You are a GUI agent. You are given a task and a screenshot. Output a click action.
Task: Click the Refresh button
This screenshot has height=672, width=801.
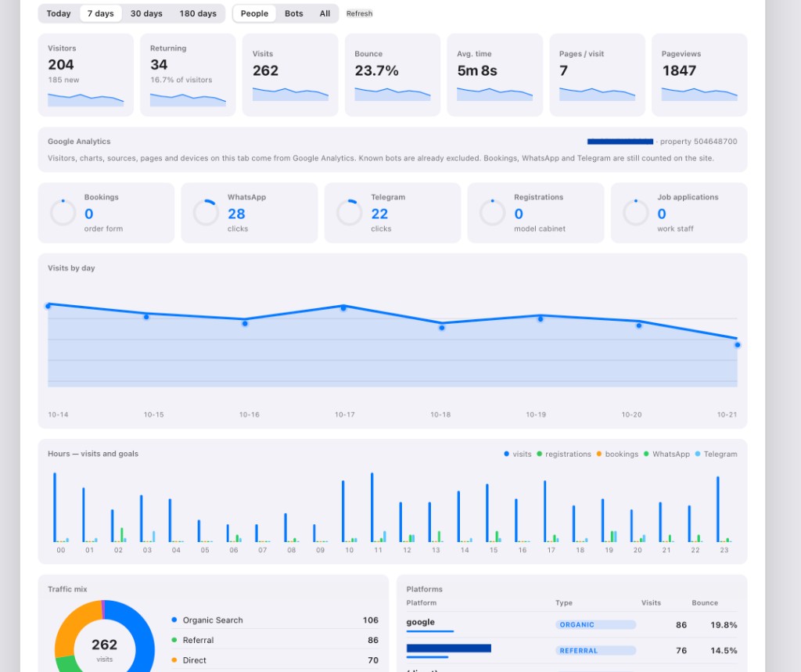[359, 14]
